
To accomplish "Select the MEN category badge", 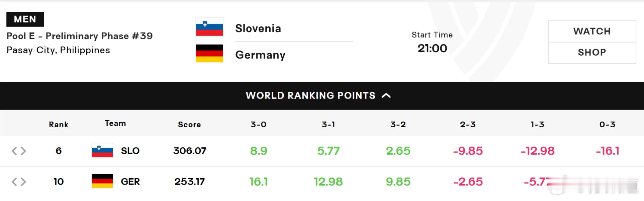I will (25, 19).
